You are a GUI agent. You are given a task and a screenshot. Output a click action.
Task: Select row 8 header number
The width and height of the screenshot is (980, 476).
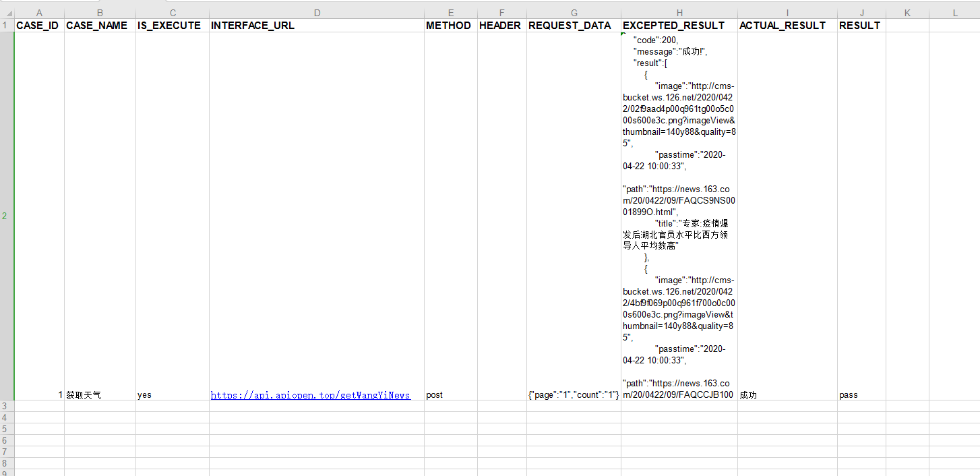click(x=7, y=463)
